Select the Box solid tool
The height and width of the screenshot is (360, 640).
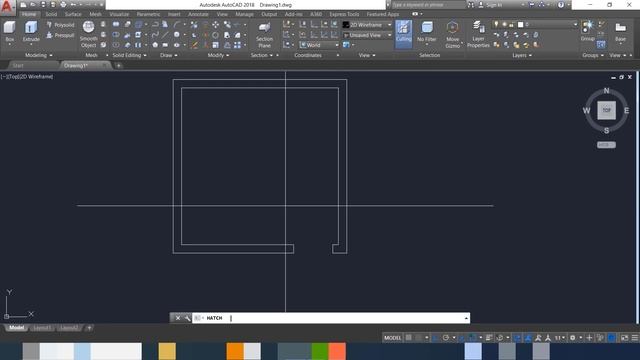(9, 32)
